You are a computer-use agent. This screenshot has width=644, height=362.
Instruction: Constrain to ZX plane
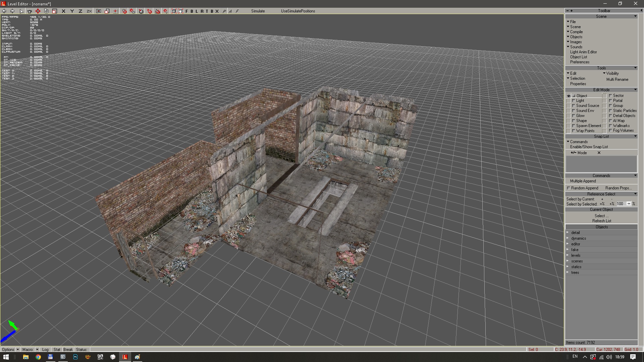pyautogui.click(x=89, y=11)
